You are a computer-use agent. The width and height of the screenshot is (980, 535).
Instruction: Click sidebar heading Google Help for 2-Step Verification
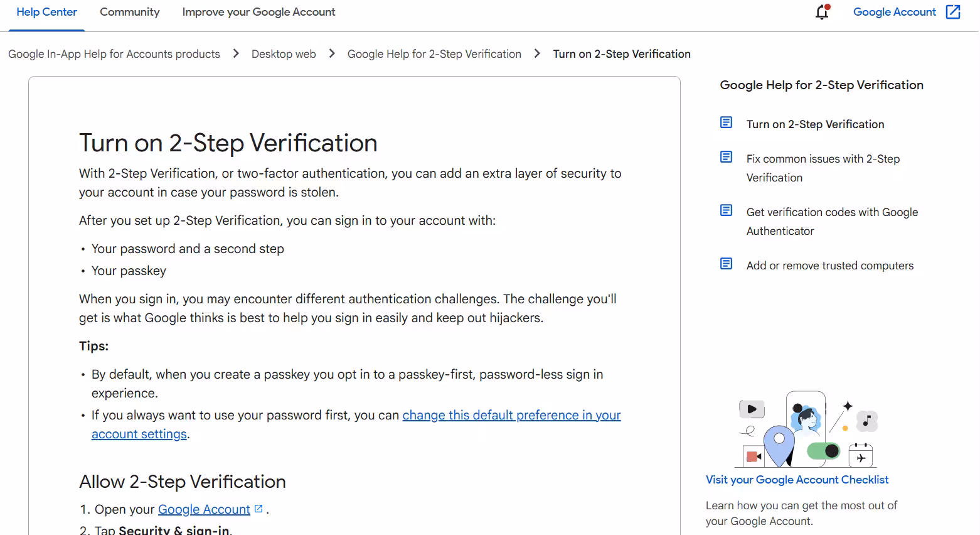tap(821, 85)
